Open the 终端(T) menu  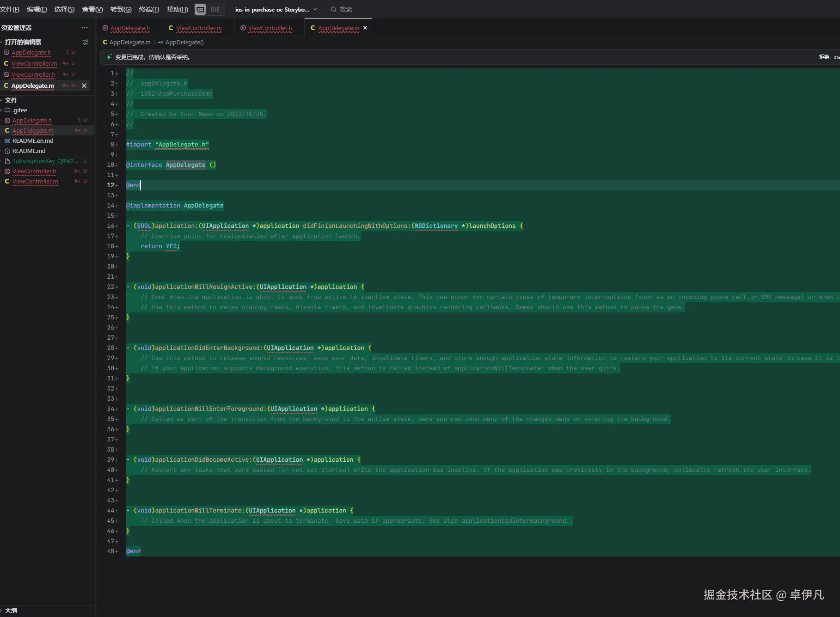[149, 9]
